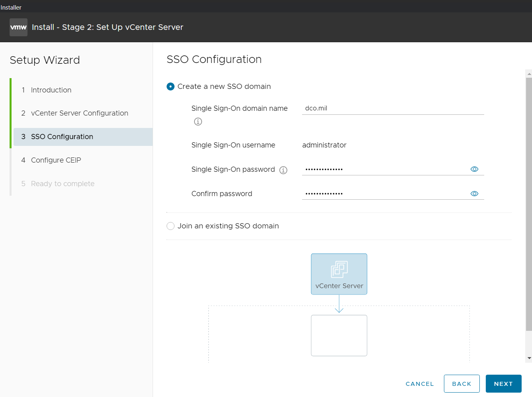Viewport: 532px width, 397px height.
Task: Click the VMware logo icon
Action: [x=18, y=27]
